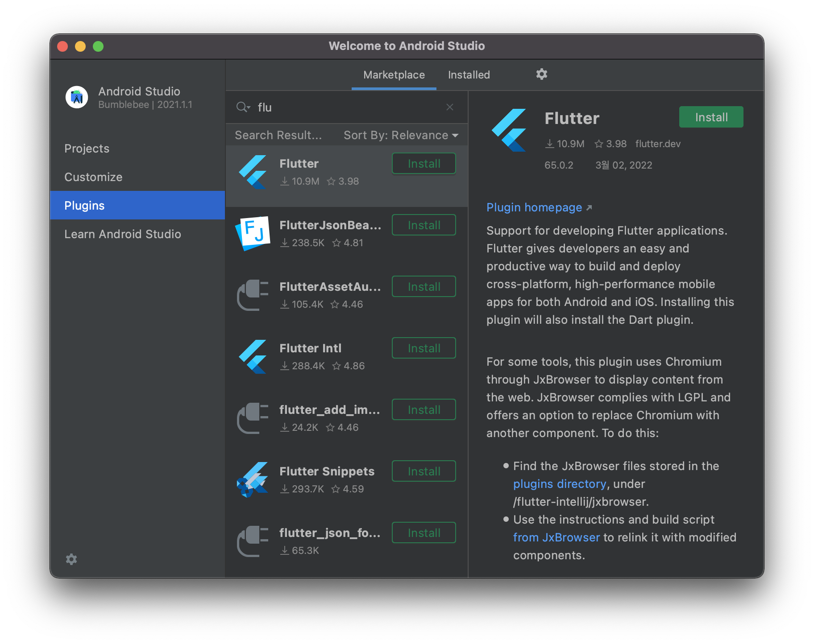Select the FlutterAssetAu... plugin name
The image size is (814, 644).
[330, 287]
